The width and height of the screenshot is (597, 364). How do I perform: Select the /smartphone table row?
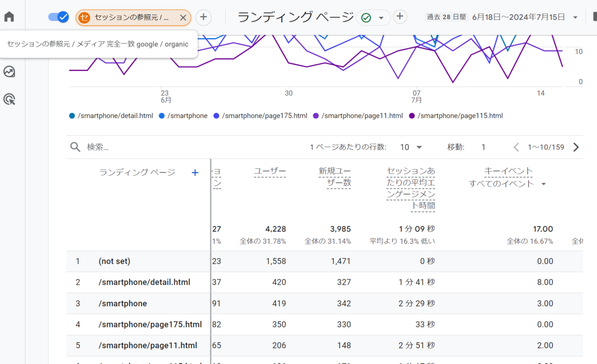coord(324,303)
